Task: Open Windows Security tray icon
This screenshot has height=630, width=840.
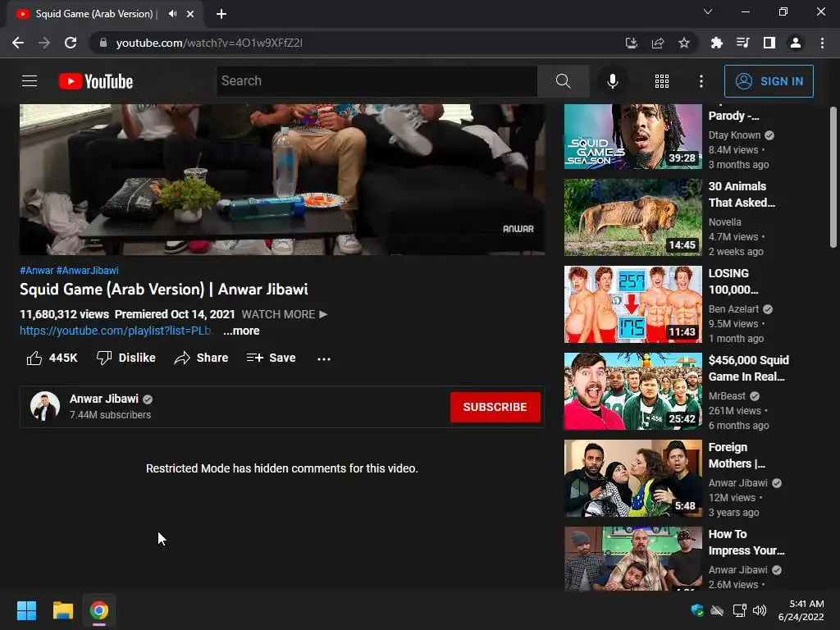Action: pyautogui.click(x=697, y=610)
